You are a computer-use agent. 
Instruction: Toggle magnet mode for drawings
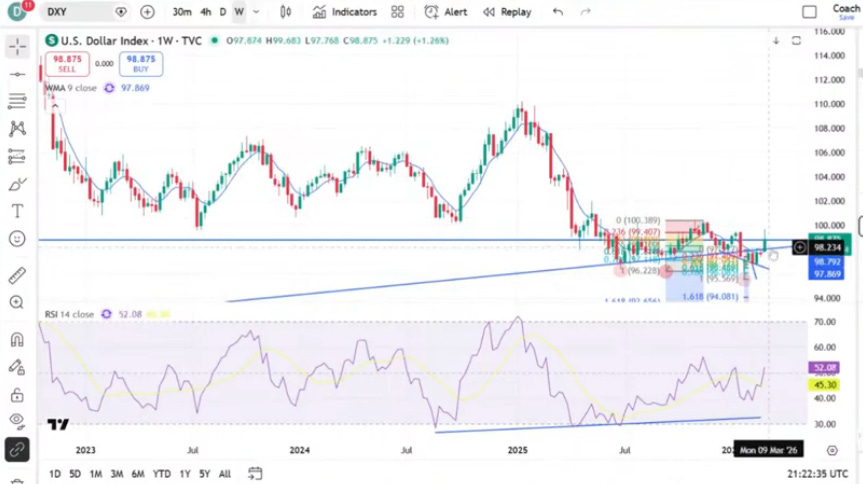pyautogui.click(x=17, y=339)
